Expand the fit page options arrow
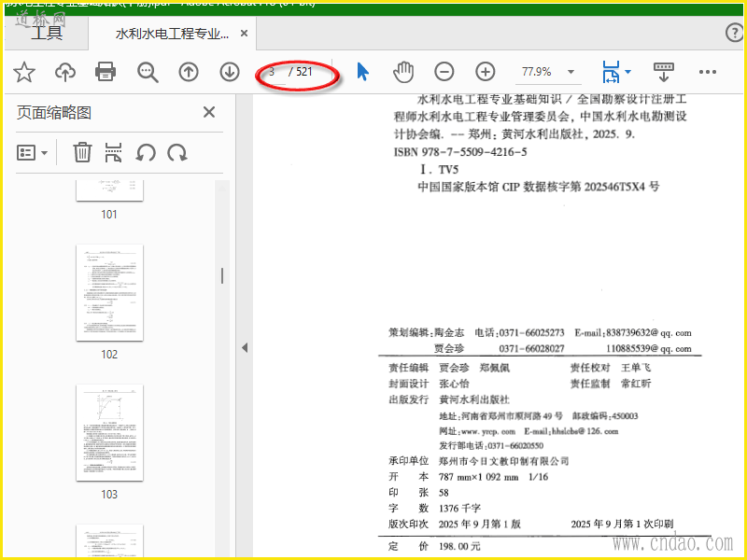 pyautogui.click(x=627, y=72)
